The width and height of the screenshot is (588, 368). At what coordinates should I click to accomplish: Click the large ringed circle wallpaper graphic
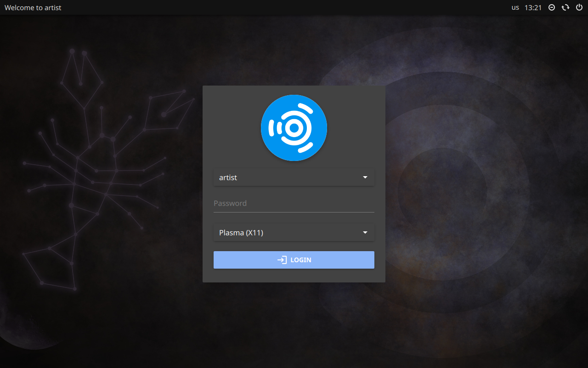tap(441, 193)
